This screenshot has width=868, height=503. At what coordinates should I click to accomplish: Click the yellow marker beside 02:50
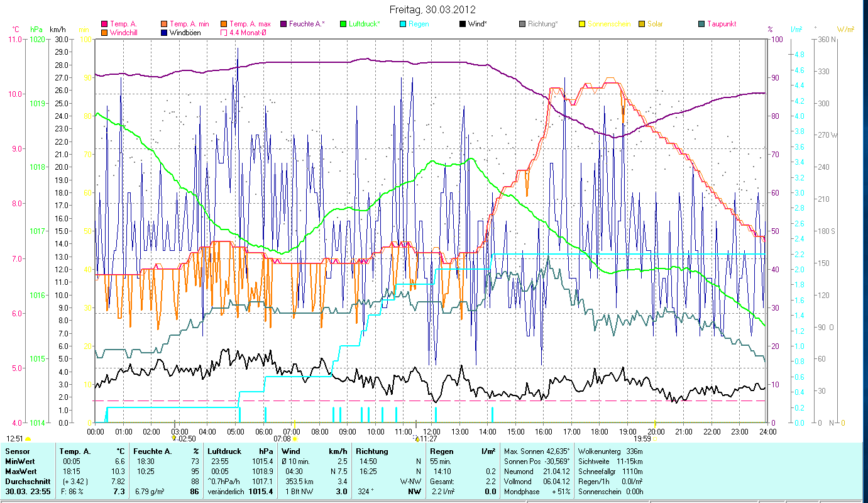coord(174,437)
